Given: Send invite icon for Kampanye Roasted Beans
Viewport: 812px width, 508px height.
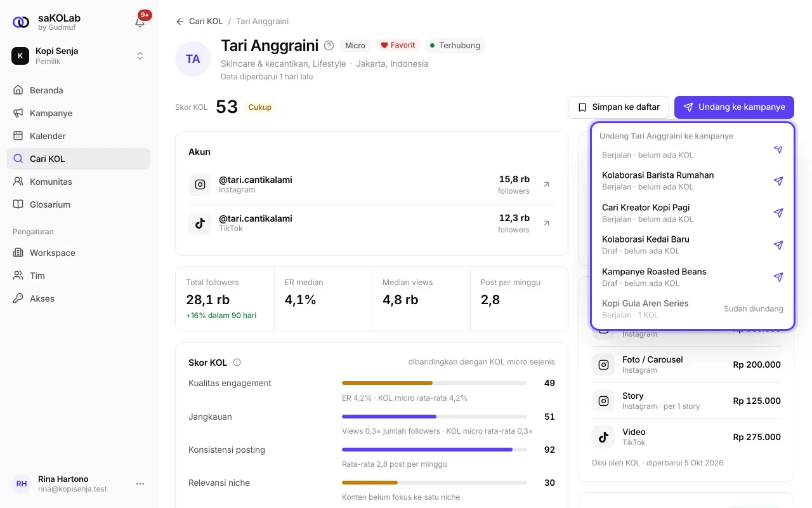Looking at the screenshot, I should tap(778, 277).
